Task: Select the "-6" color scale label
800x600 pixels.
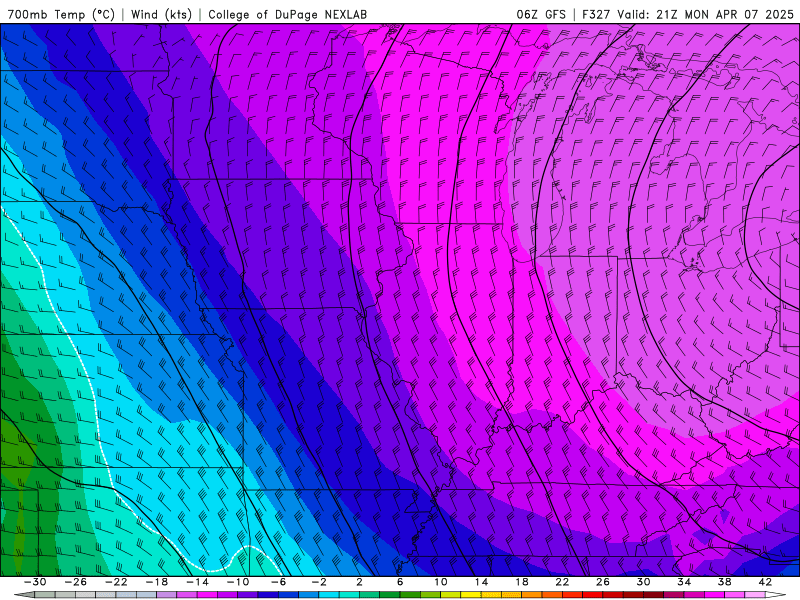Action: pyautogui.click(x=278, y=582)
